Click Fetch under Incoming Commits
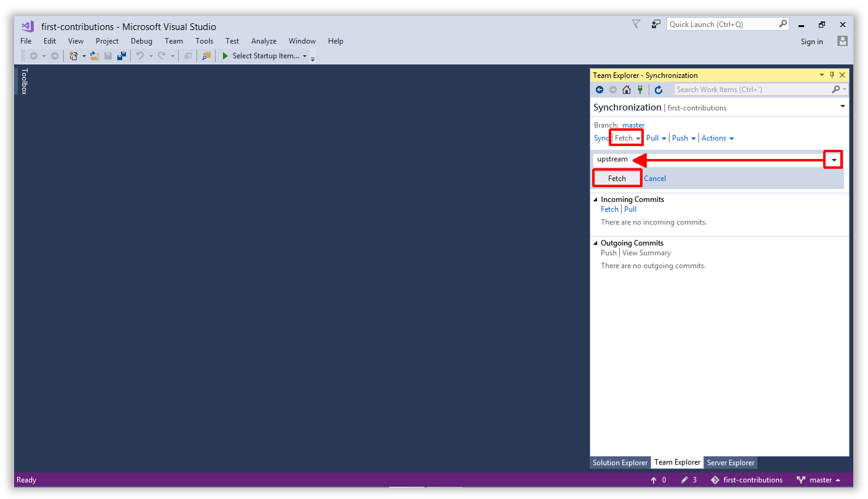This screenshot has height=499, width=868. 609,209
